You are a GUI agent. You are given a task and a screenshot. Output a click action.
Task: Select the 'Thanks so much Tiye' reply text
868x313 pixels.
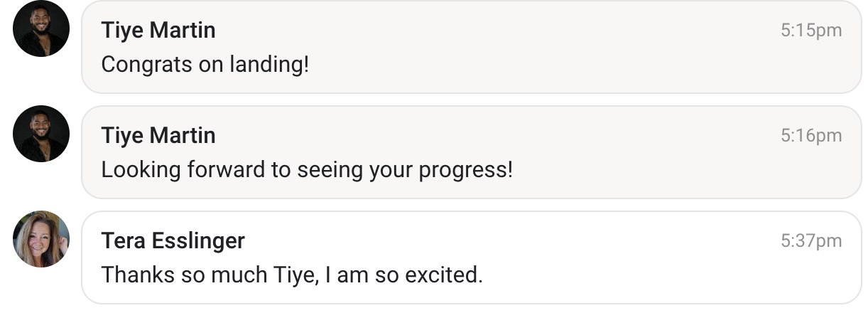click(x=291, y=275)
